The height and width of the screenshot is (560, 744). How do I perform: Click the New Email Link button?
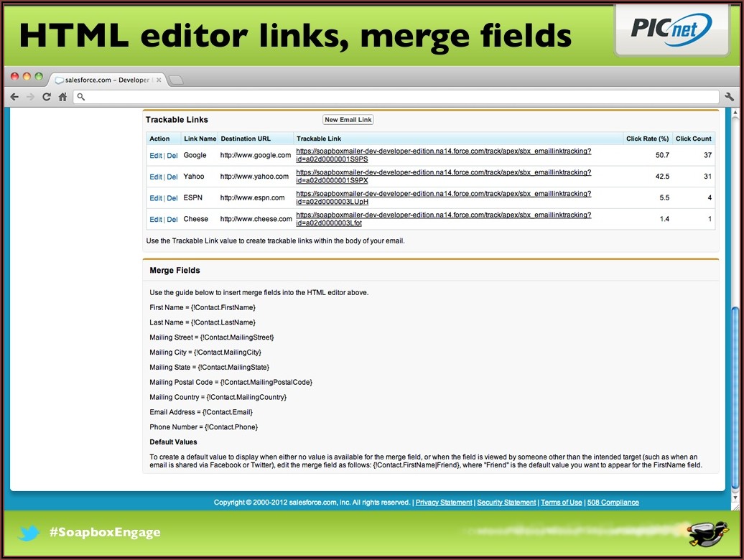pyautogui.click(x=348, y=119)
